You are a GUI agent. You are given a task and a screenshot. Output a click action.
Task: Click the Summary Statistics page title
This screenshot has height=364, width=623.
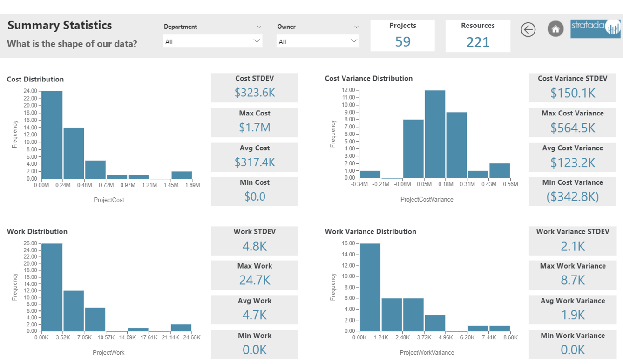pyautogui.click(x=60, y=25)
